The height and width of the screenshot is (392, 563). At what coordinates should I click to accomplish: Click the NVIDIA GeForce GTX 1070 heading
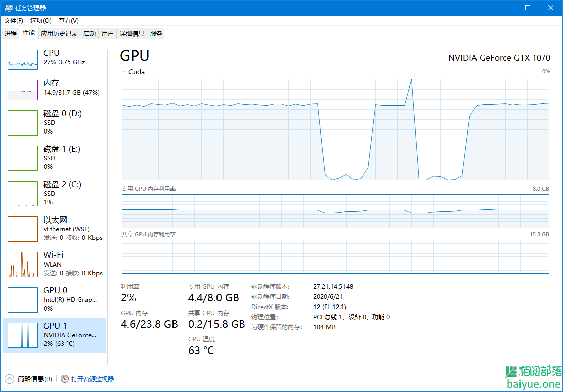click(499, 58)
